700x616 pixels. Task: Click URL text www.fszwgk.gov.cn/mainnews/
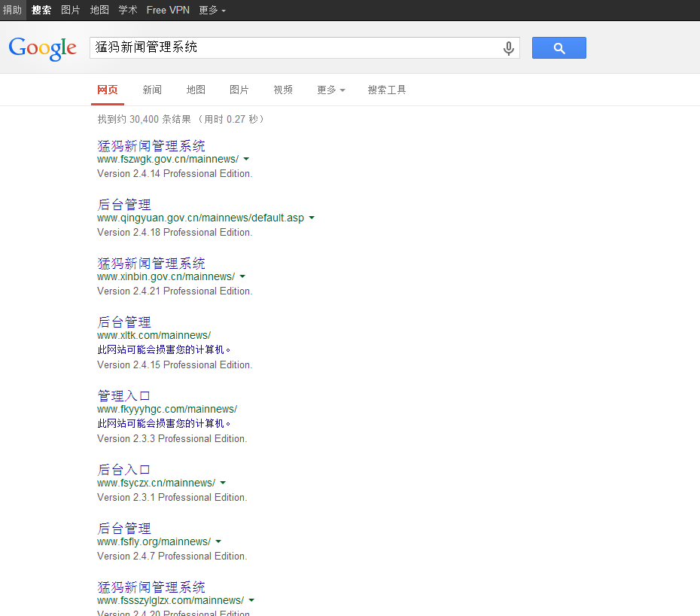[168, 159]
